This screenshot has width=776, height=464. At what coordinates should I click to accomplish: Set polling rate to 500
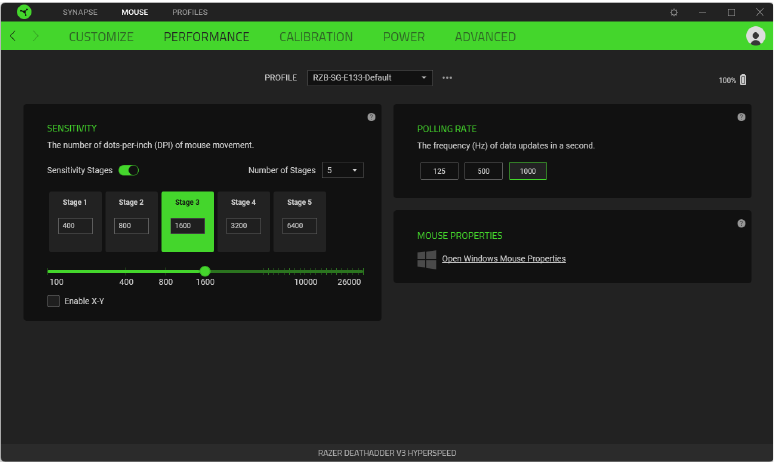pos(484,171)
